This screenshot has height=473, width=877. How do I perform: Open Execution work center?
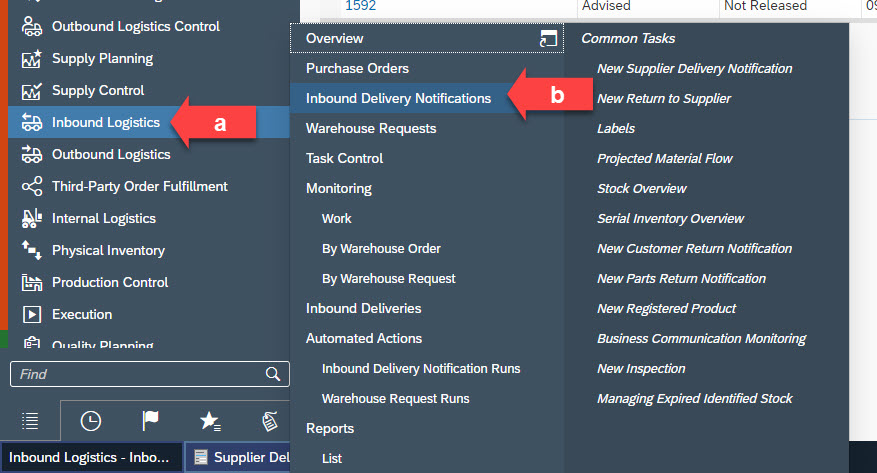click(82, 314)
